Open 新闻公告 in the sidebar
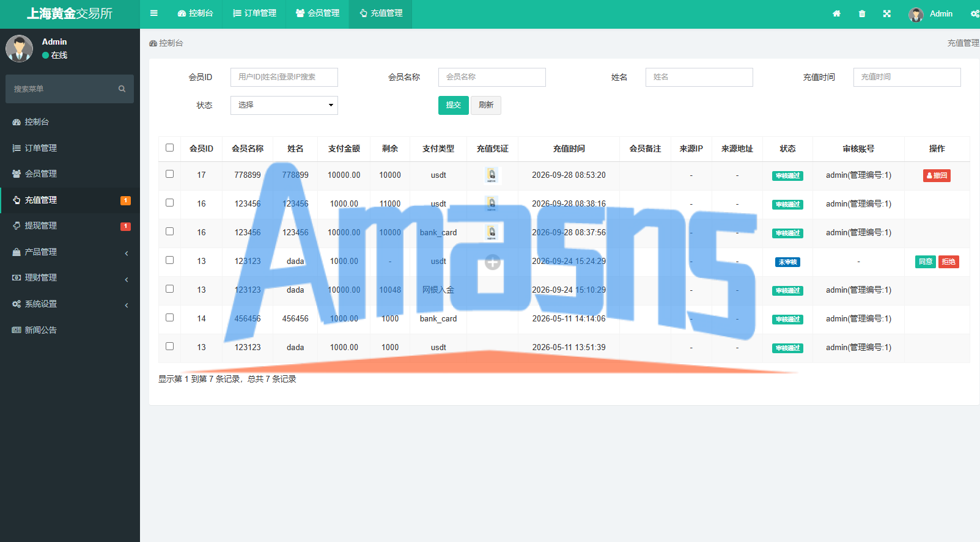The image size is (980, 542). (70, 330)
